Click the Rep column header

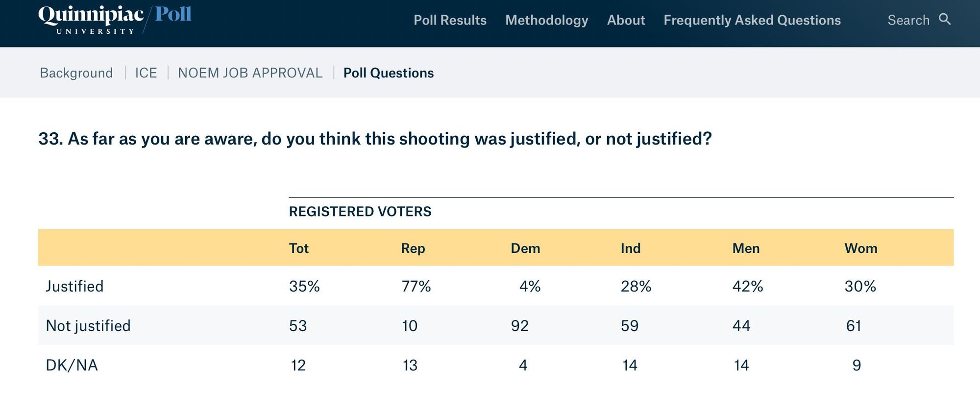pos(413,248)
